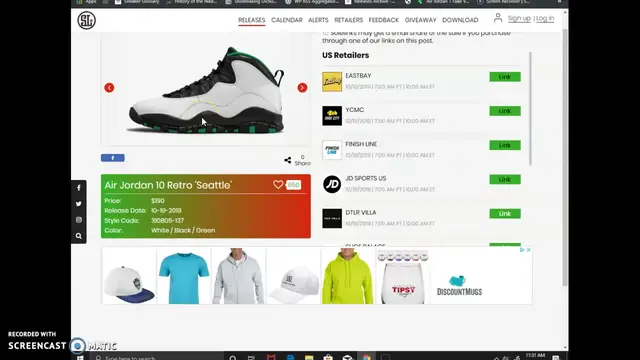Show next shoe image with right arrow

pyautogui.click(x=302, y=88)
